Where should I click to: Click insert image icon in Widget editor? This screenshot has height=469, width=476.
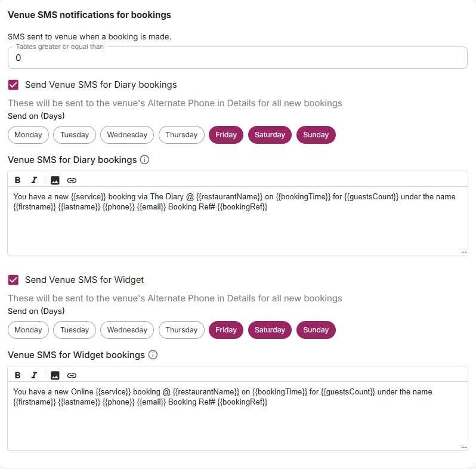pos(55,375)
